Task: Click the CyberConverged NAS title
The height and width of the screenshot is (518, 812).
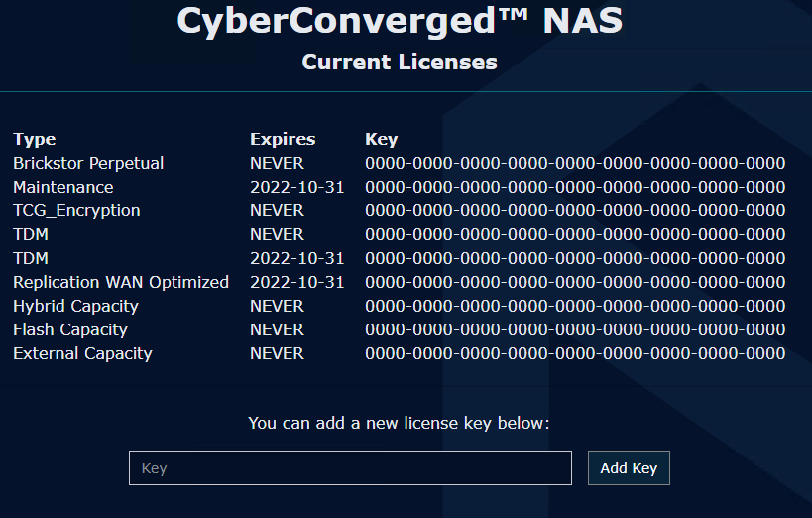Action: point(400,21)
